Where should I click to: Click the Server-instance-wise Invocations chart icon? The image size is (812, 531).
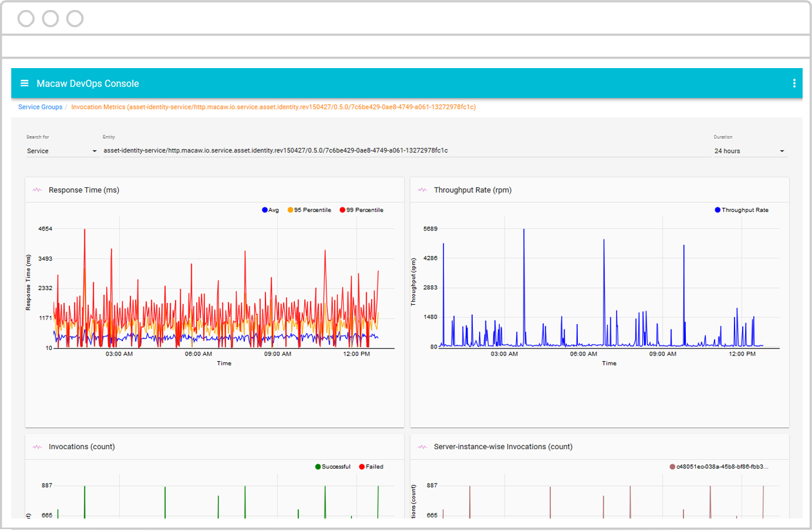pos(422,447)
